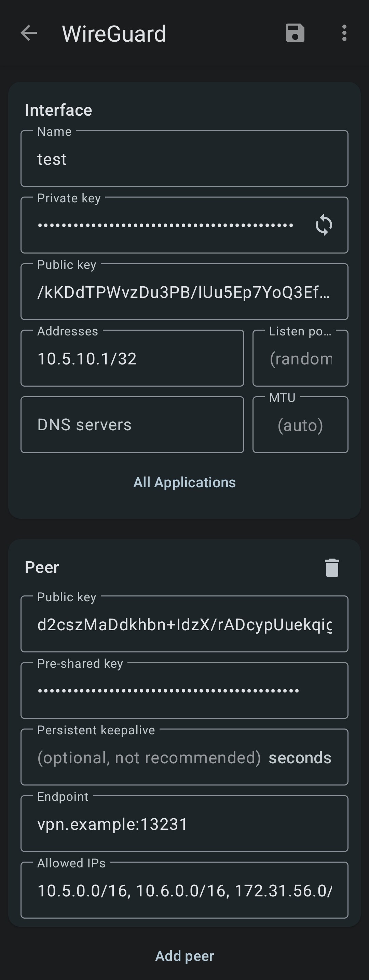This screenshot has height=980, width=369.
Task: Delete the peer with the trash icon
Action: (x=331, y=567)
